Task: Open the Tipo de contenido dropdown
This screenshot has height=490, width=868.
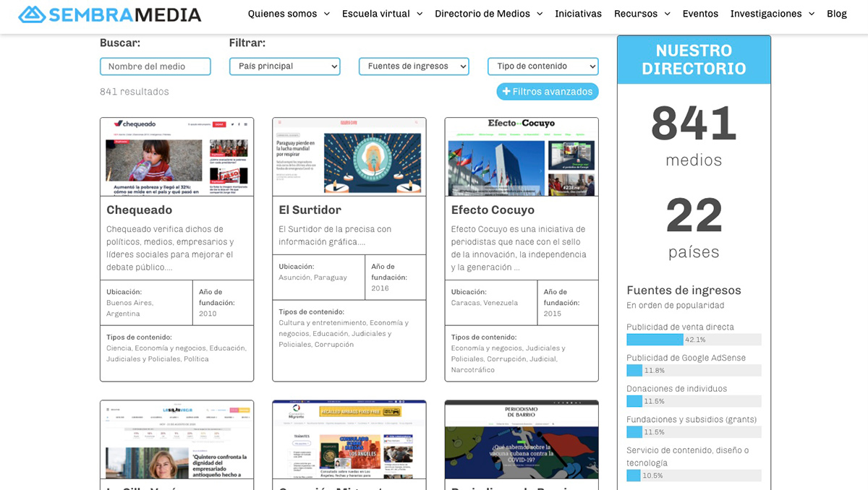Action: click(542, 66)
